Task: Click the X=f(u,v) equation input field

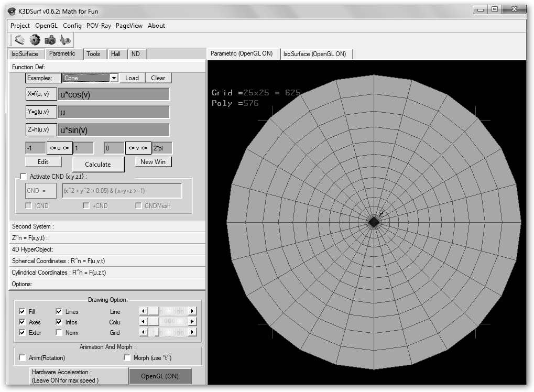Action: 114,94
